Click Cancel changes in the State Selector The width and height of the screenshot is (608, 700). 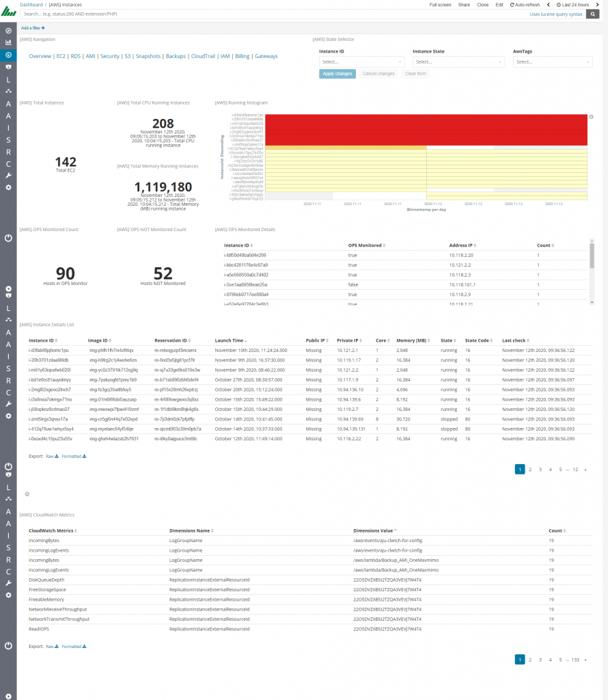point(378,73)
